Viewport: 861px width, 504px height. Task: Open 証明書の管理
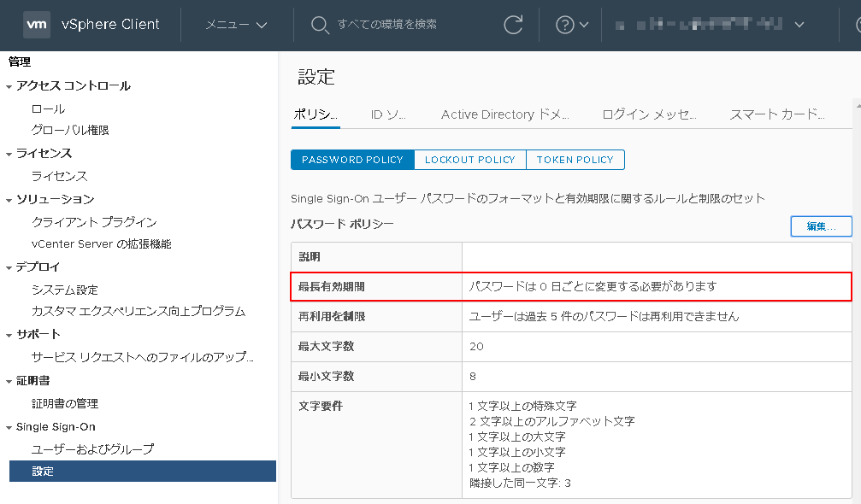pos(65,404)
